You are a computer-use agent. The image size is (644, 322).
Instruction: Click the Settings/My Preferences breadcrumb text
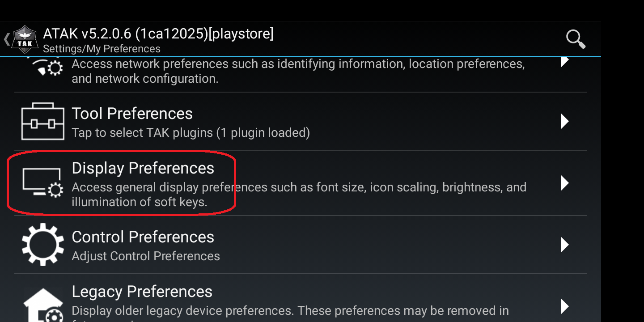[102, 49]
